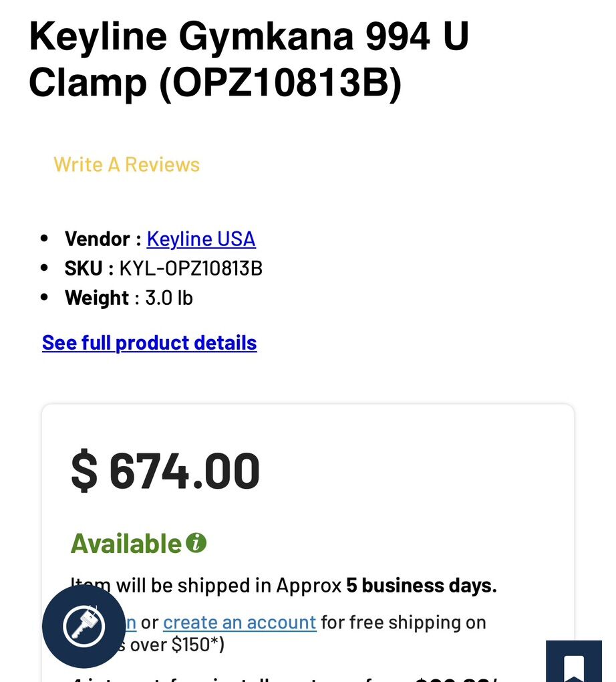Click the SKU label
This screenshot has height=682, width=616.
coord(84,268)
